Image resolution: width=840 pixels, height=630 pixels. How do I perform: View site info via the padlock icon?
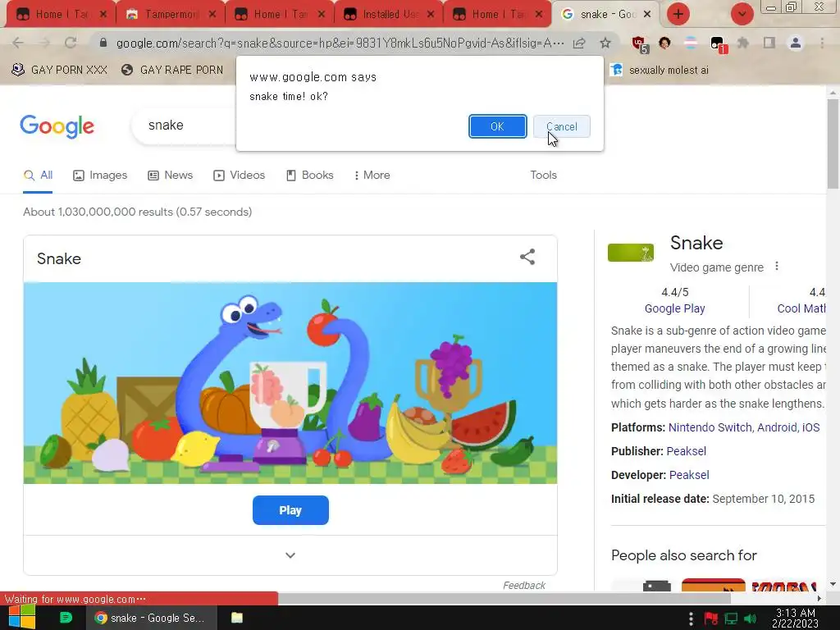[x=103, y=43]
